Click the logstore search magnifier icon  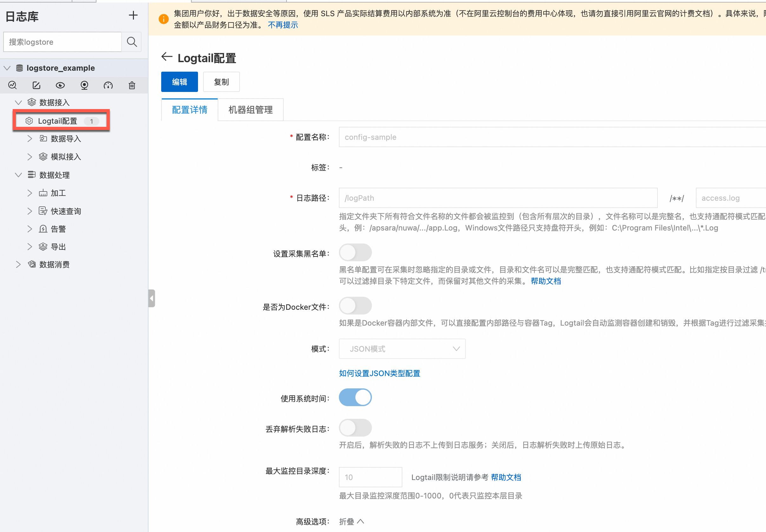click(131, 42)
